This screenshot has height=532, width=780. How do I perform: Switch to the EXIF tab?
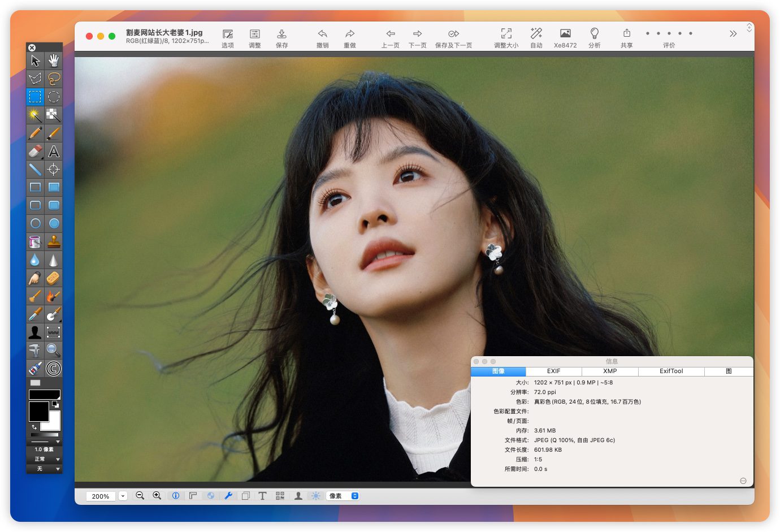[553, 371]
